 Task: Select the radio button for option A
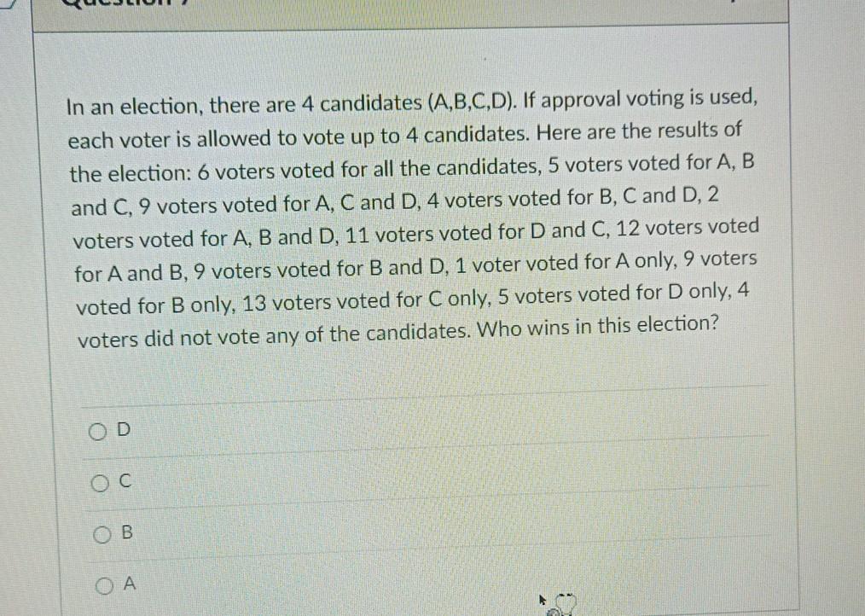(x=103, y=584)
